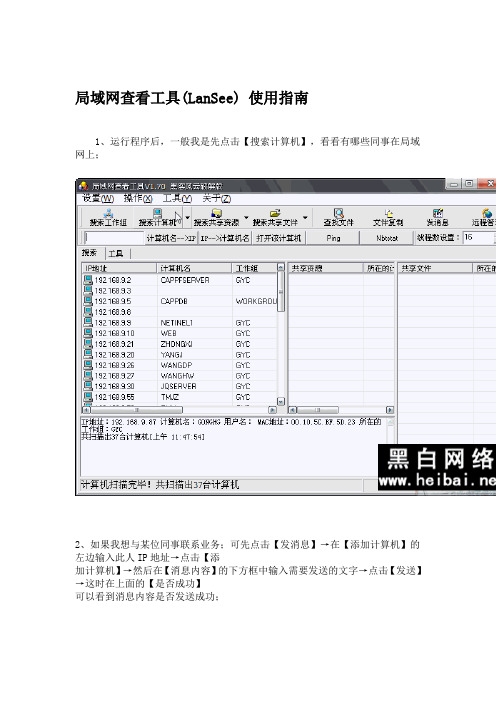Click left arrow of shared resources horizontal scrollbar
Screen dimensions: 496x702
tap(293, 410)
